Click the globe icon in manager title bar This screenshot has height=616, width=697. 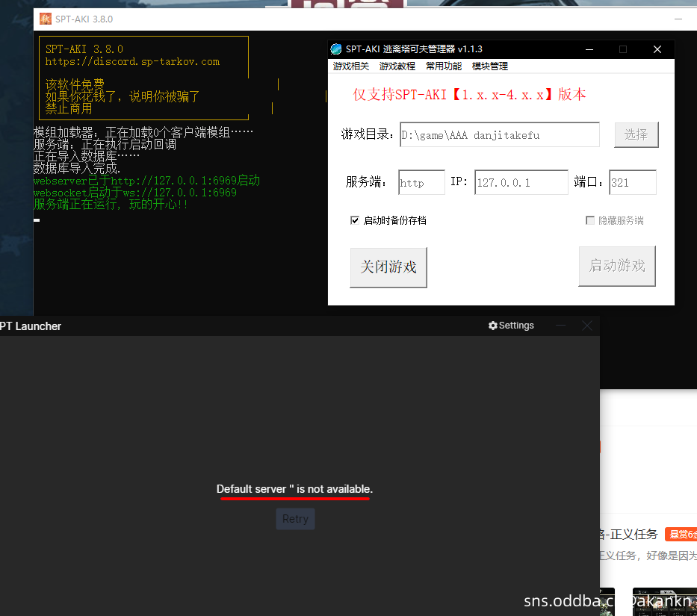(335, 49)
